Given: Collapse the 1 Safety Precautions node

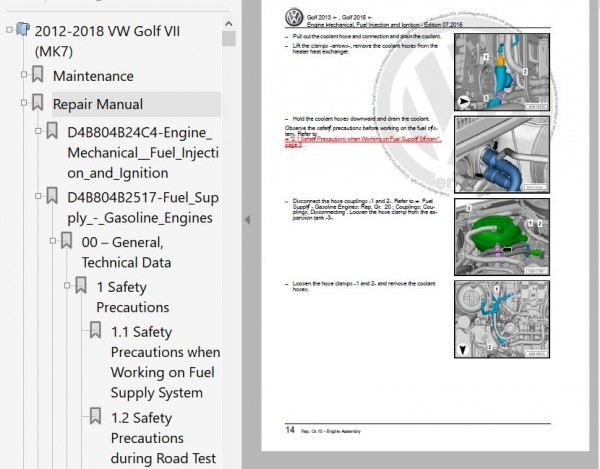Looking at the screenshot, I should point(67,285).
